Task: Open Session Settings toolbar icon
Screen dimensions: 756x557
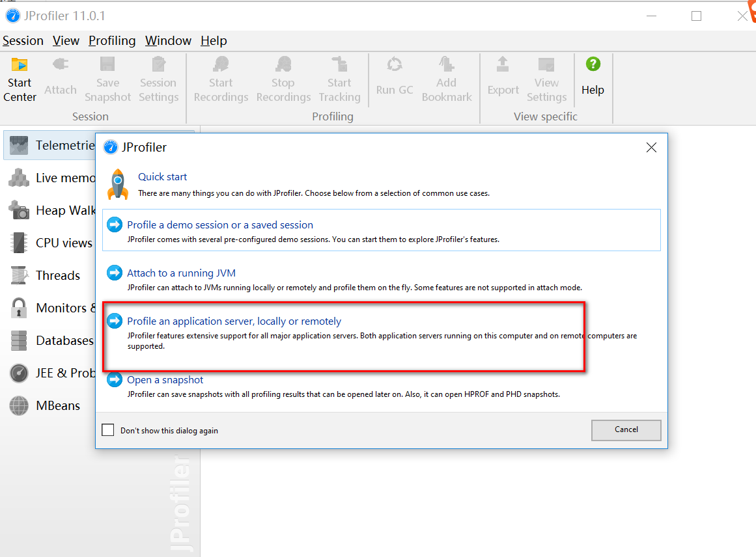Action: pyautogui.click(x=158, y=64)
